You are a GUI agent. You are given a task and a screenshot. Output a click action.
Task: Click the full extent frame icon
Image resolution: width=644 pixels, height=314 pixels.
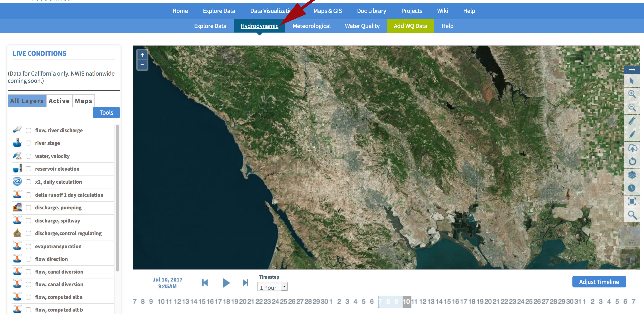pyautogui.click(x=632, y=201)
